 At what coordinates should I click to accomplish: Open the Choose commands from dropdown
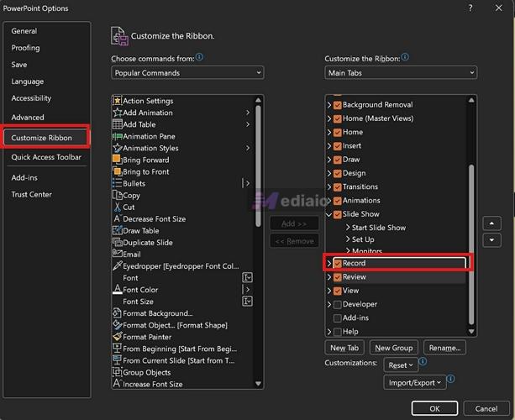tap(187, 72)
